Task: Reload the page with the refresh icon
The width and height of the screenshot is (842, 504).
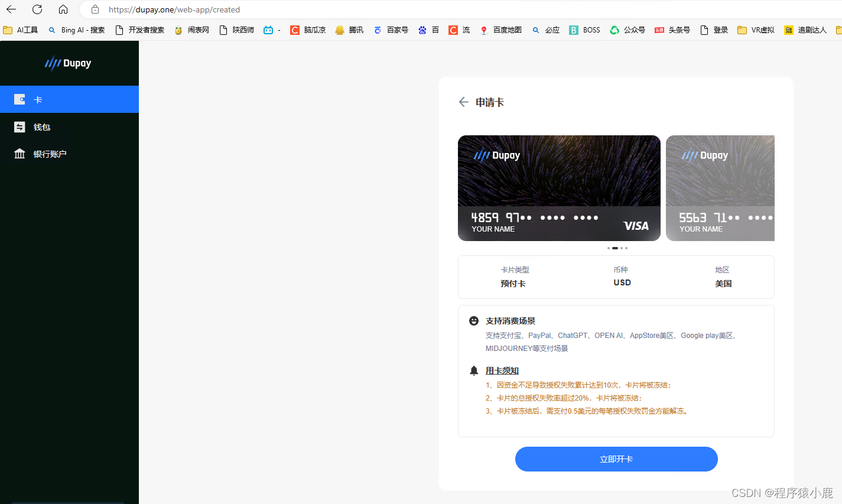Action: coord(37,9)
